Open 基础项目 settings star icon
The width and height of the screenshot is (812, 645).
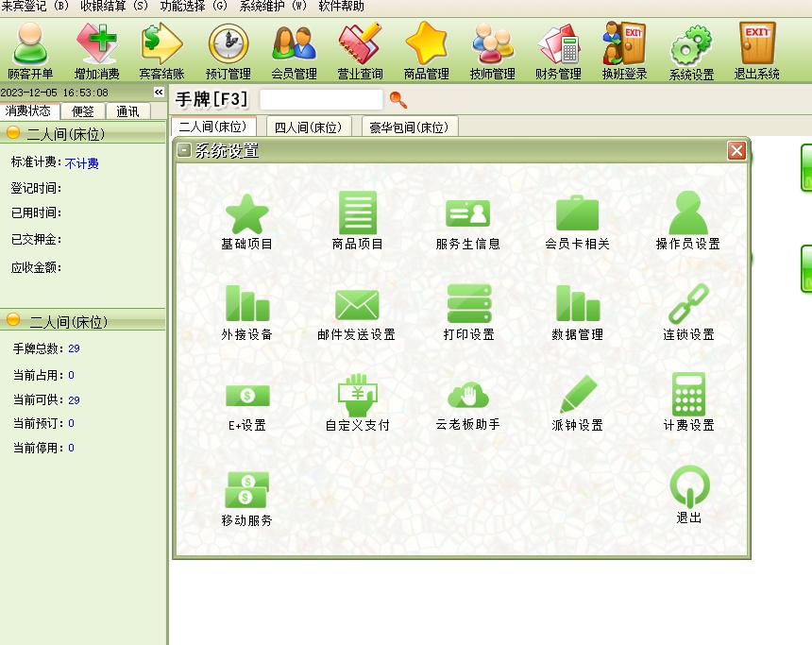tap(247, 215)
